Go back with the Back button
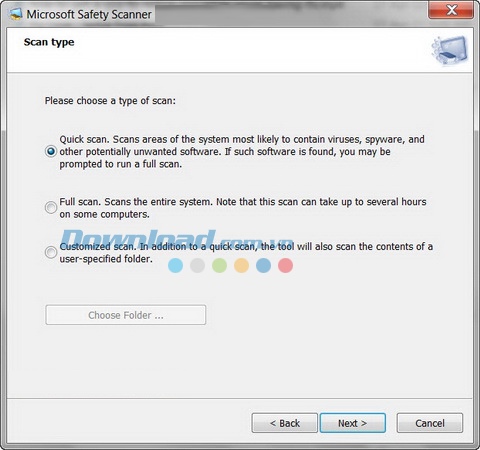 tap(284, 423)
